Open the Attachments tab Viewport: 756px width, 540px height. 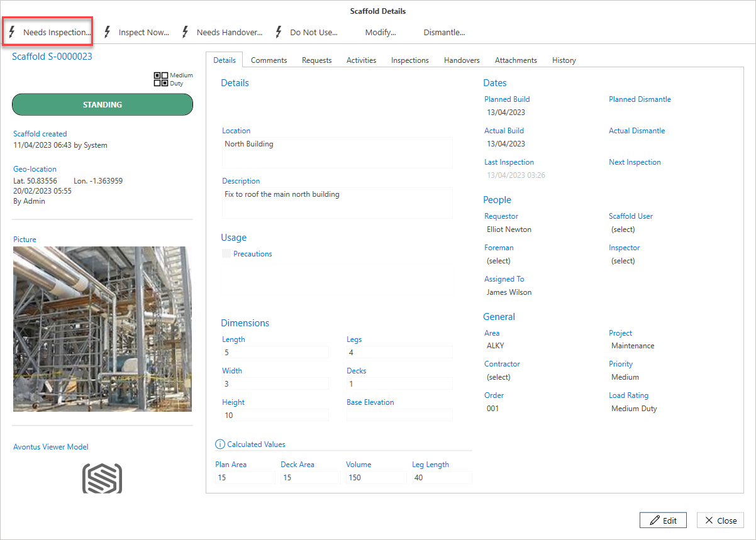pyautogui.click(x=516, y=60)
